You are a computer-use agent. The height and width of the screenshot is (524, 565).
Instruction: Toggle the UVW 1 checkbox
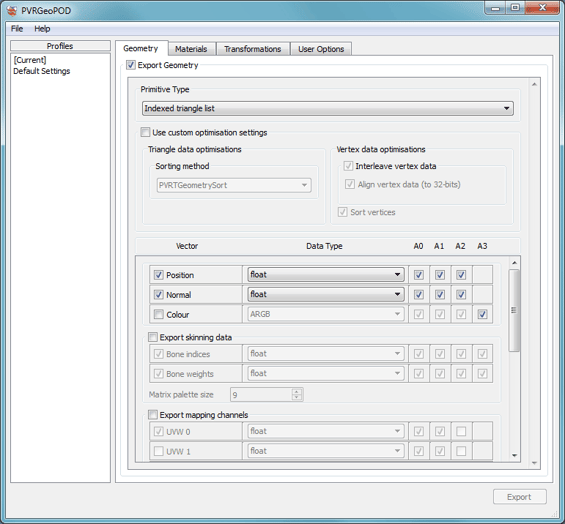pyautogui.click(x=159, y=451)
